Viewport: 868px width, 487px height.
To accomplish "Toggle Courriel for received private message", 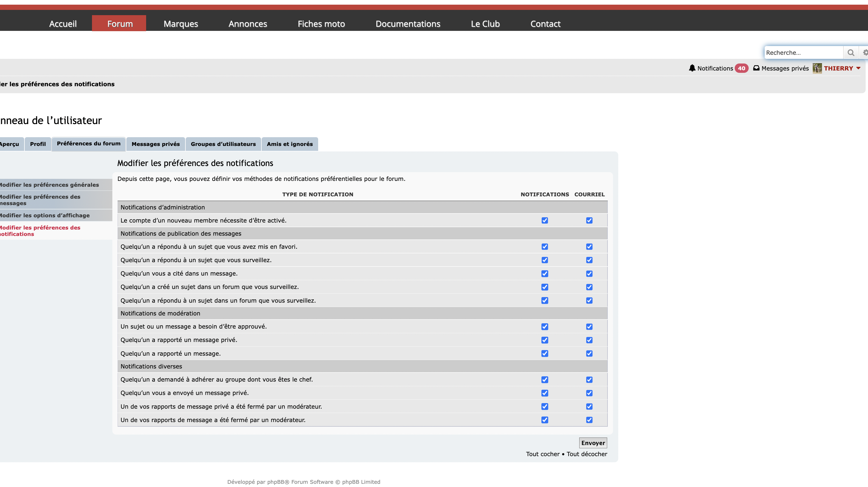I will click(x=589, y=393).
